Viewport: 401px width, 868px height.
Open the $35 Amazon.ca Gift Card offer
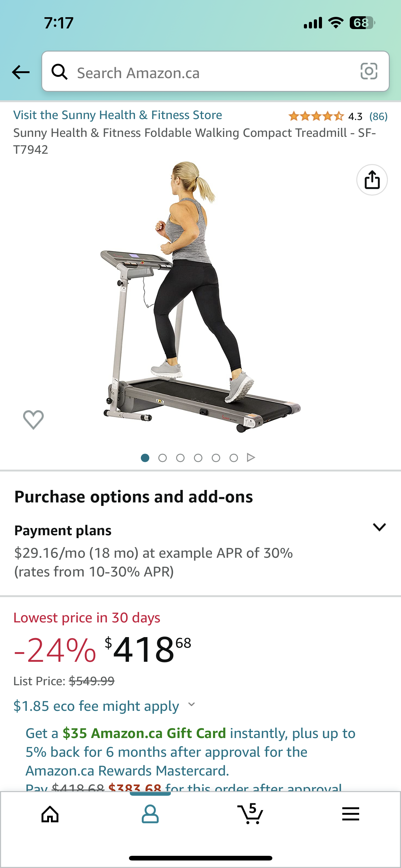point(144,733)
